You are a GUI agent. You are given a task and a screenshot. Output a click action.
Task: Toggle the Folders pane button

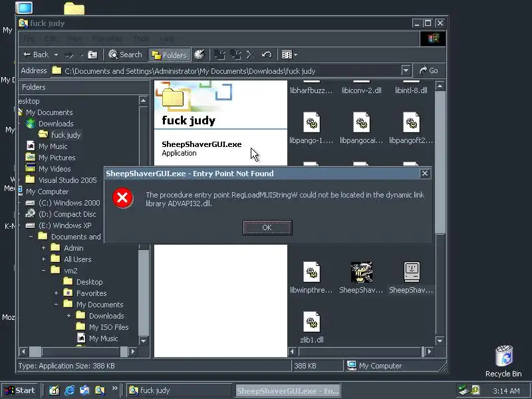(170, 55)
